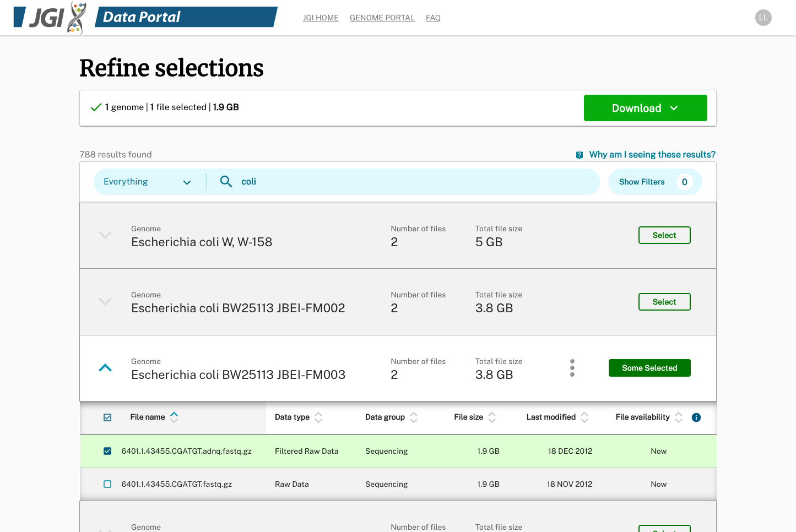Screen dimensions: 796x532
Task: Open the FAQ page
Action: 433,18
